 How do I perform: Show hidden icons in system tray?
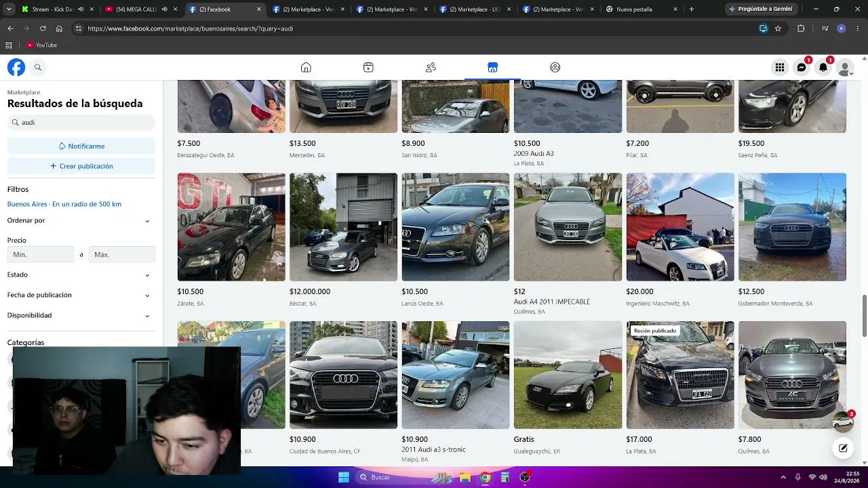(x=783, y=477)
